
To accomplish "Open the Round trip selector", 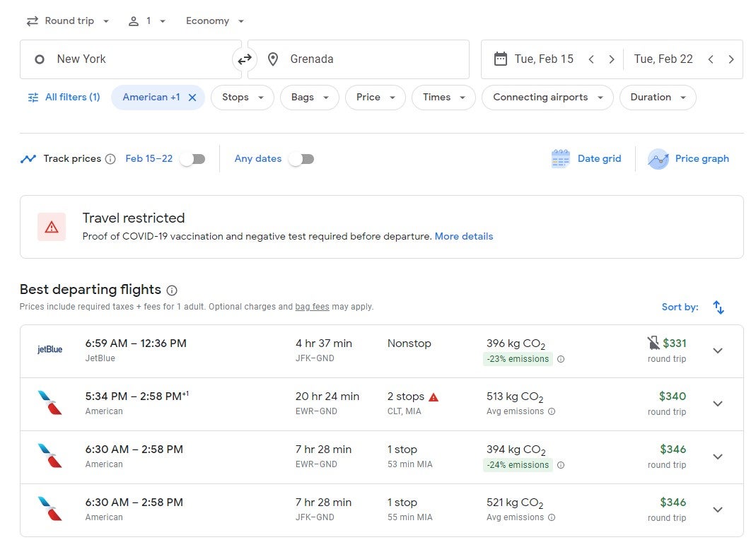I will click(x=67, y=20).
